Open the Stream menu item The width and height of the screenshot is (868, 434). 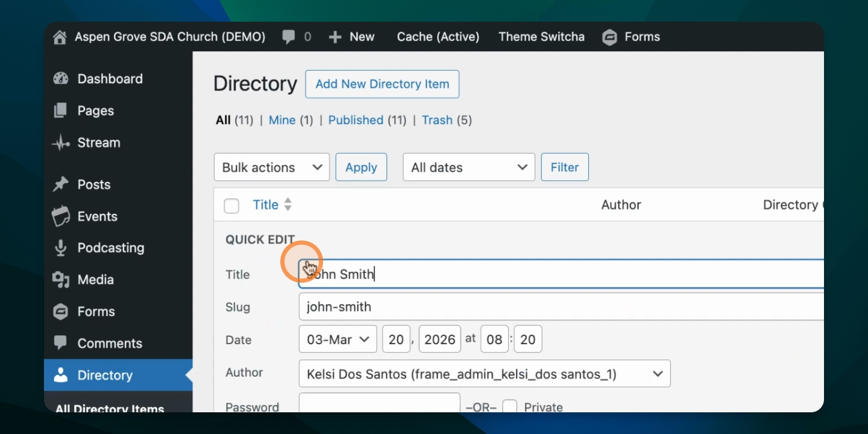(x=99, y=143)
